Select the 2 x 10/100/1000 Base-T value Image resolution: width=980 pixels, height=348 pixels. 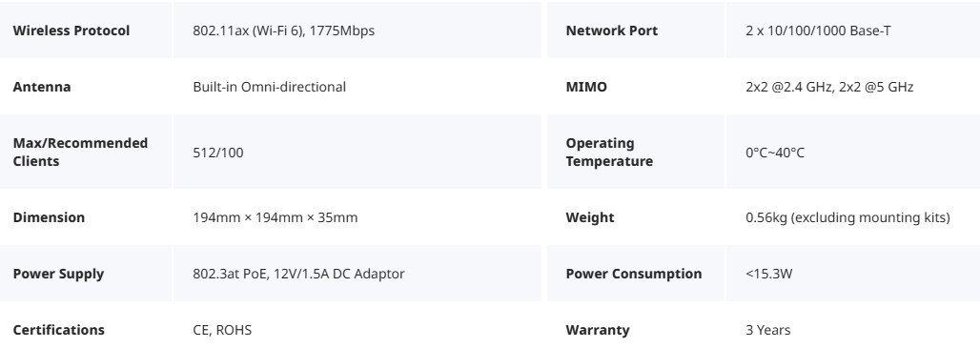point(818,31)
